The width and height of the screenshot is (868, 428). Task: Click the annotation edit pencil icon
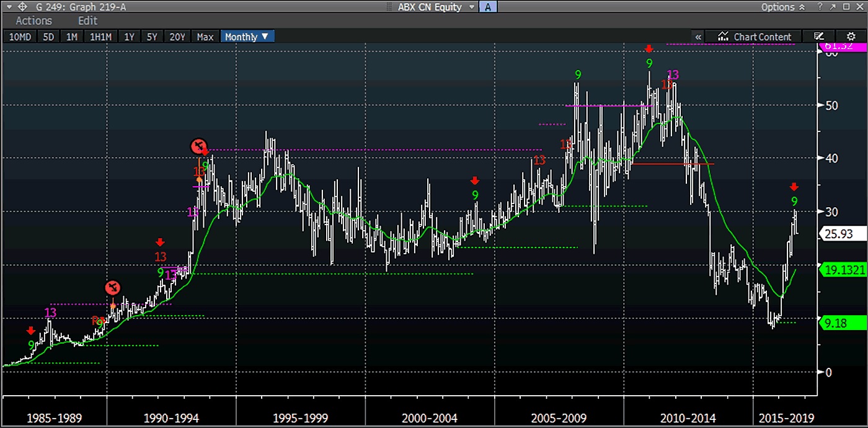[x=819, y=37]
